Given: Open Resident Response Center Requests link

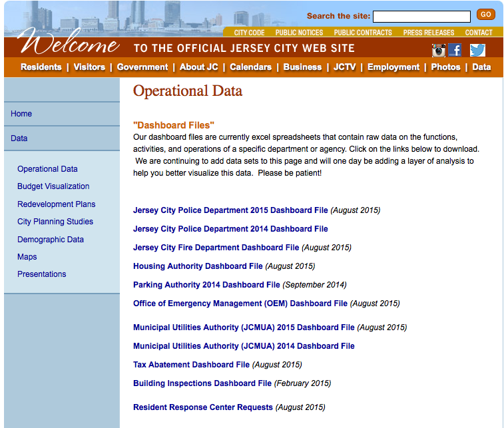Looking at the screenshot, I should tap(203, 407).
